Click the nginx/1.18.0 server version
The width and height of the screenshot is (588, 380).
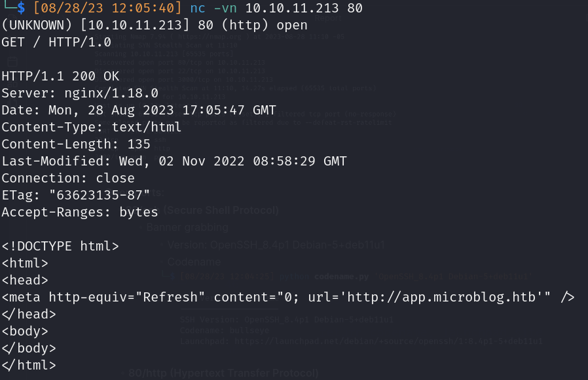[111, 93]
